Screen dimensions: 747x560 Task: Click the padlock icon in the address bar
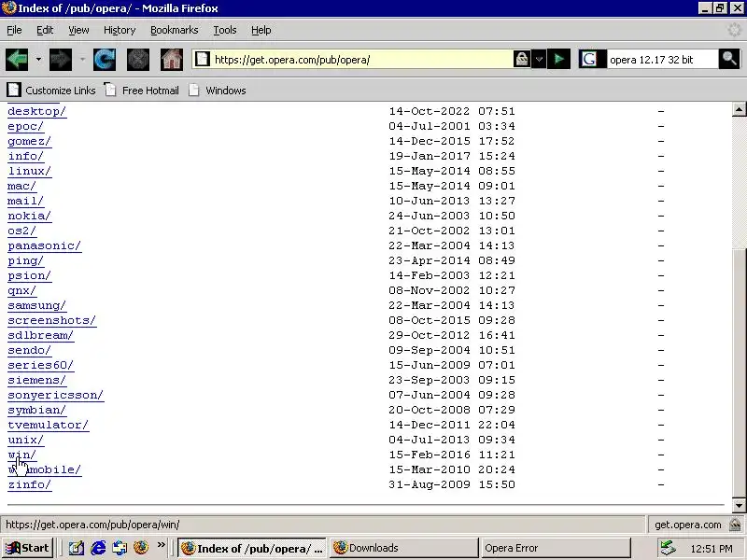[x=522, y=59]
